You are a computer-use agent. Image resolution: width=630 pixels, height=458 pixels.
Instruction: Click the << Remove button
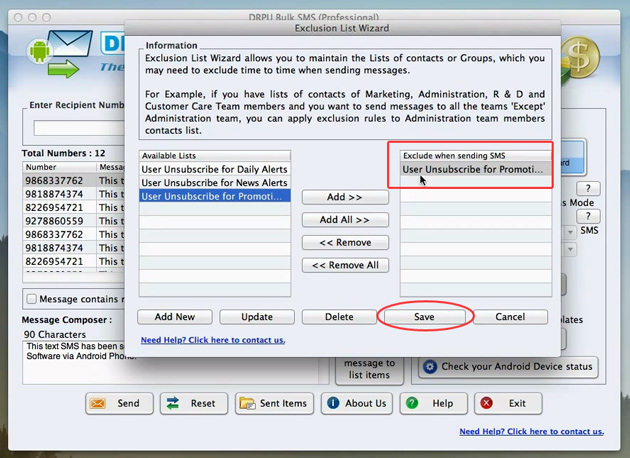(345, 243)
